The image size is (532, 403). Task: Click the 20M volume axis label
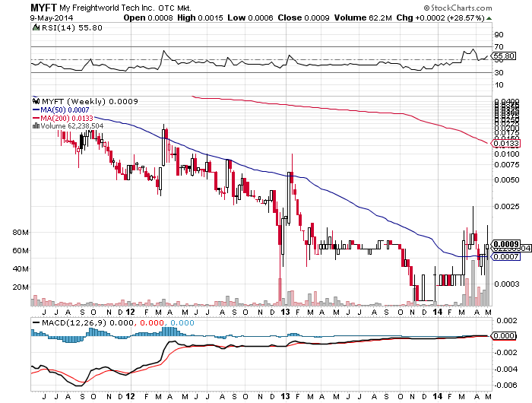[x=21, y=287]
